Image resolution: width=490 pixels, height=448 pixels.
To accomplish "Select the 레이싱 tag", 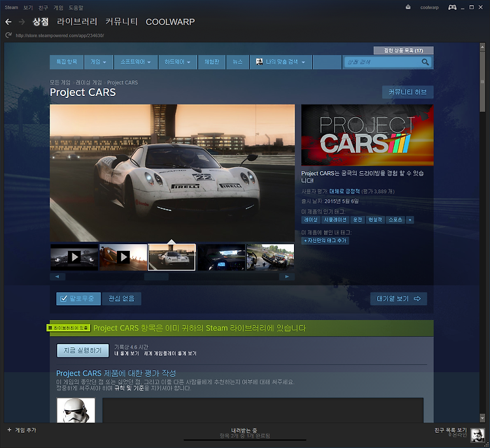I will [x=310, y=220].
